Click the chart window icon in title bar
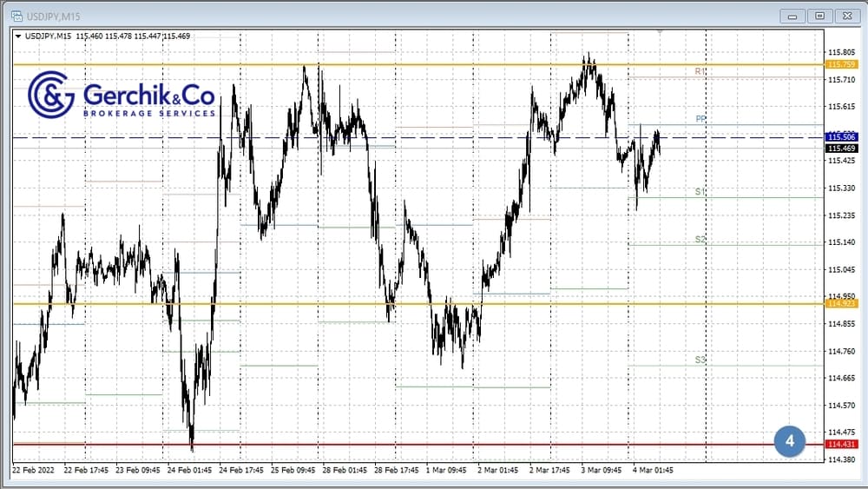The height and width of the screenshot is (489, 868). click(16, 15)
